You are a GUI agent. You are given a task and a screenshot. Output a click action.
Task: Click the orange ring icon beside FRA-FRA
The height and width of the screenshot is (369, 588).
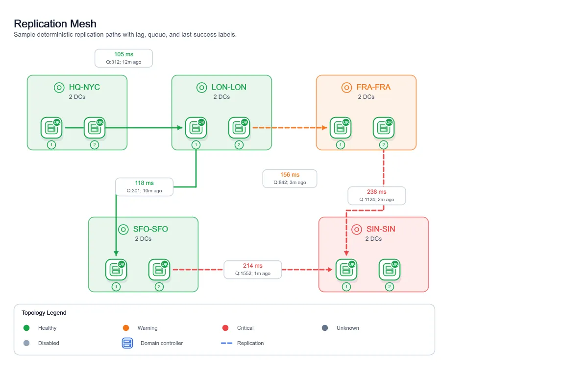[x=346, y=88]
